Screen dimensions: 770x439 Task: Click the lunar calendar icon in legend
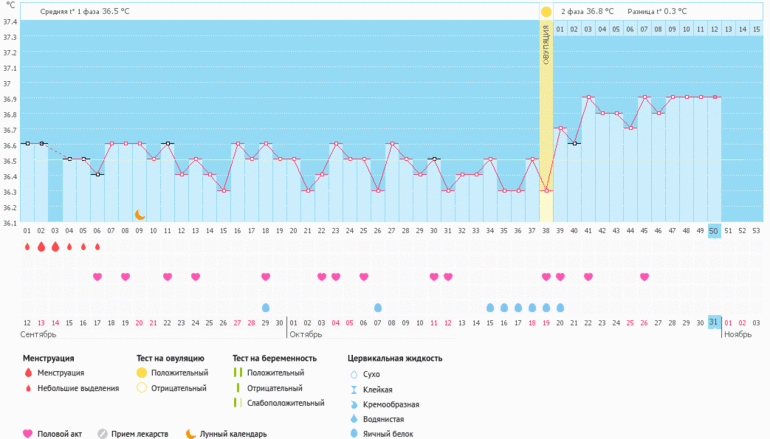coord(190,433)
